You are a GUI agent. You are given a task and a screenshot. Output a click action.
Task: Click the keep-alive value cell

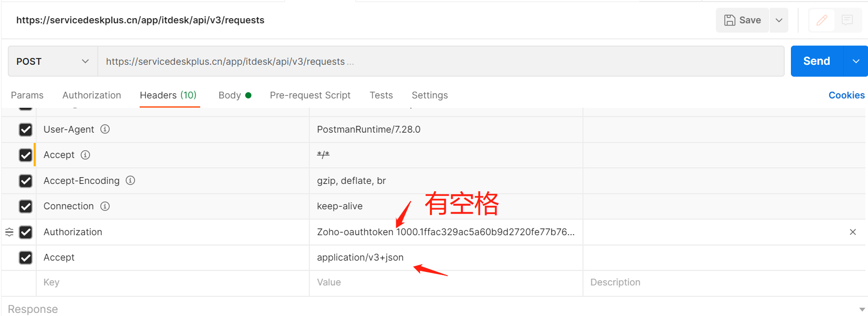(446, 206)
